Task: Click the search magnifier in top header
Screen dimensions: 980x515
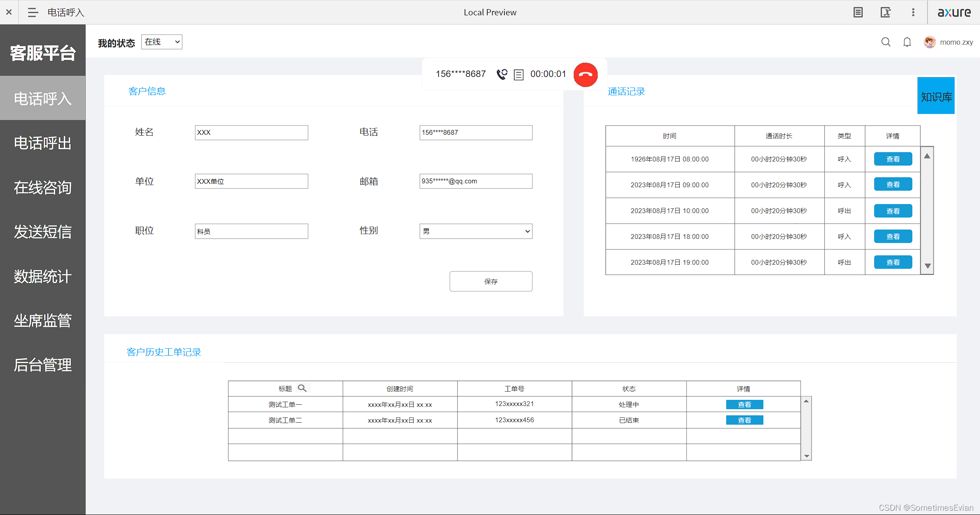Action: pos(885,42)
